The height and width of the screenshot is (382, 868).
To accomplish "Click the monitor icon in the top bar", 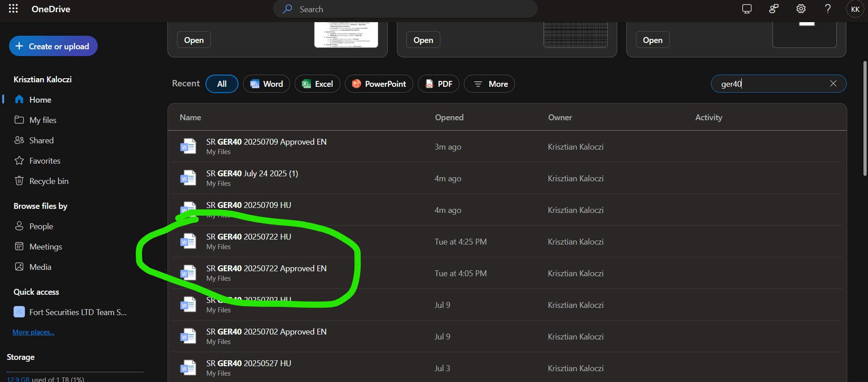I will coord(747,9).
